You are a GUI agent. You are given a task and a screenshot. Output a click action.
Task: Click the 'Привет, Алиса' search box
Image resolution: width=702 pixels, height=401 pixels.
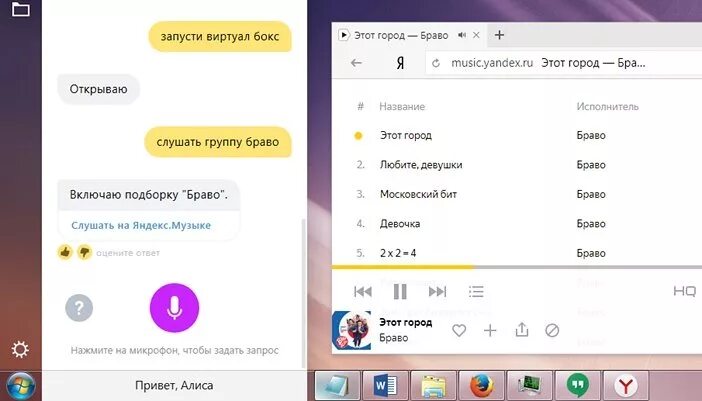tap(174, 385)
